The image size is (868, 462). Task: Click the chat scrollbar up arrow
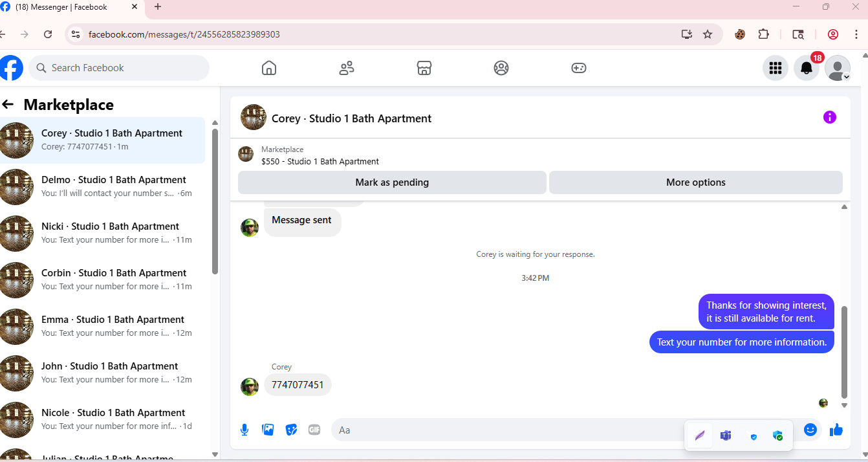[844, 207]
